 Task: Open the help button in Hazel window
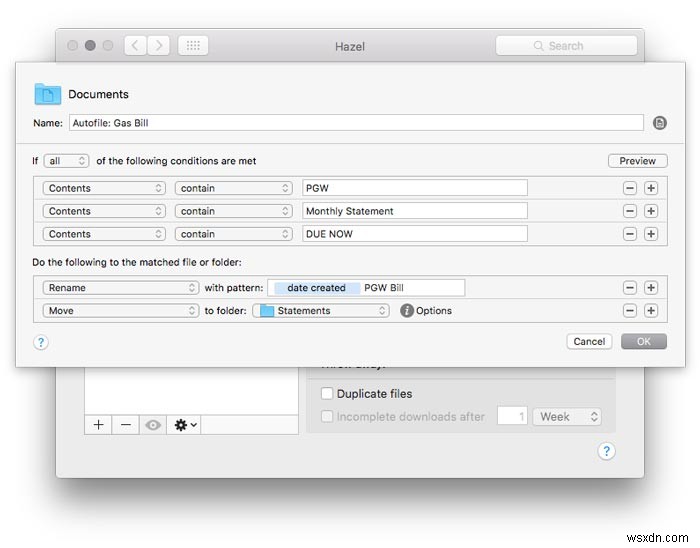click(x=606, y=451)
